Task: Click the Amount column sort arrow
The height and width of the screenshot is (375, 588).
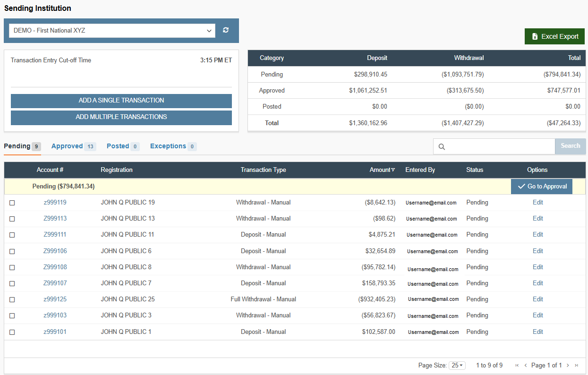Action: 393,170
